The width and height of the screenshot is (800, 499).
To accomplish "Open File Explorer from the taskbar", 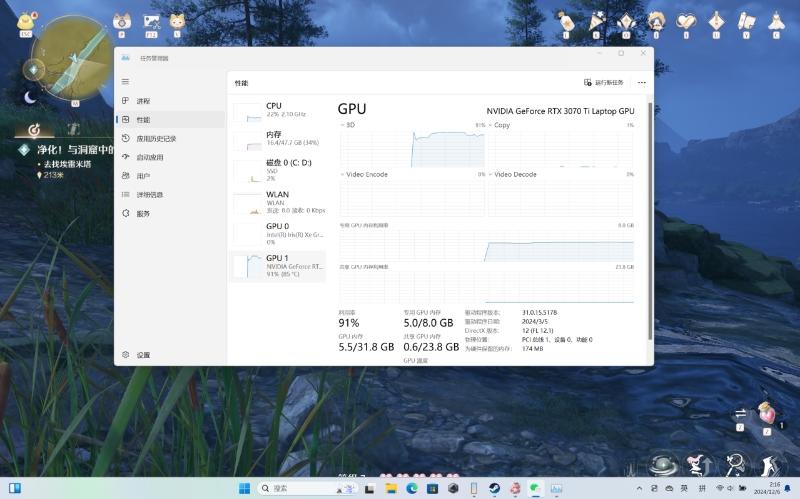I will click(x=391, y=488).
